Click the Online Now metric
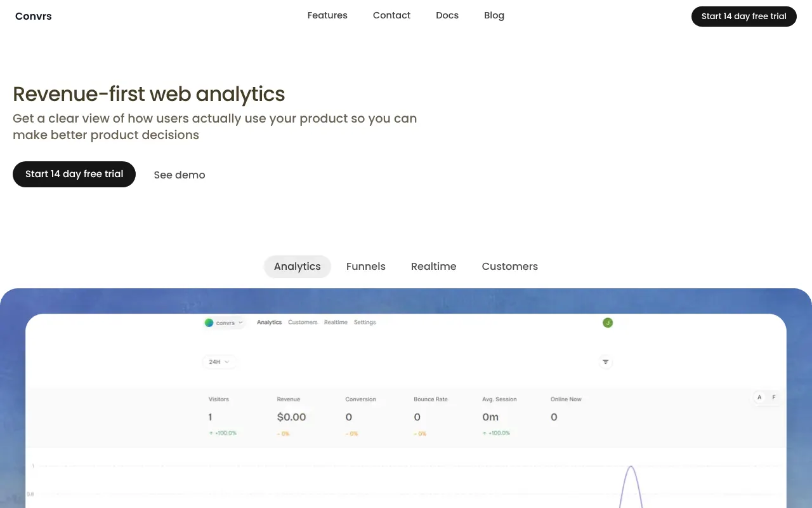Screen dimensions: 812x508 [x=566, y=410]
